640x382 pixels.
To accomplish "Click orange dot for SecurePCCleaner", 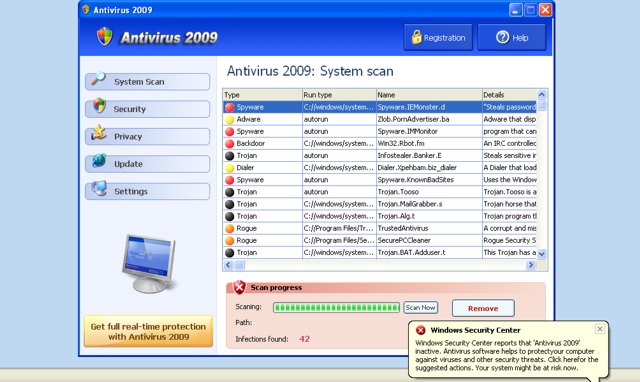I will [229, 240].
